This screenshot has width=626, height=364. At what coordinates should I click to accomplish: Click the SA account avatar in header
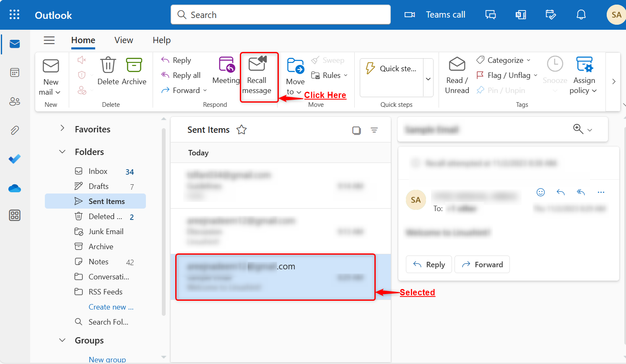616,15
